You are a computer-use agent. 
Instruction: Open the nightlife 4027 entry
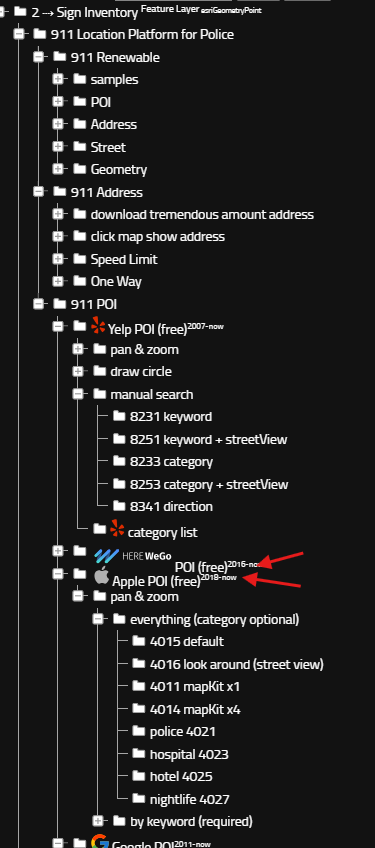189,799
